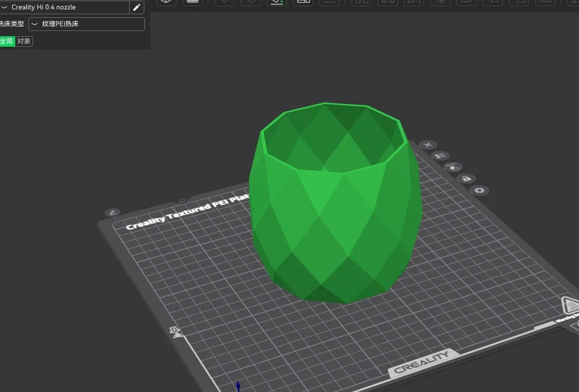Open plate settings with the gear icon
Image resolution: width=579 pixels, height=392 pixels.
479,190
